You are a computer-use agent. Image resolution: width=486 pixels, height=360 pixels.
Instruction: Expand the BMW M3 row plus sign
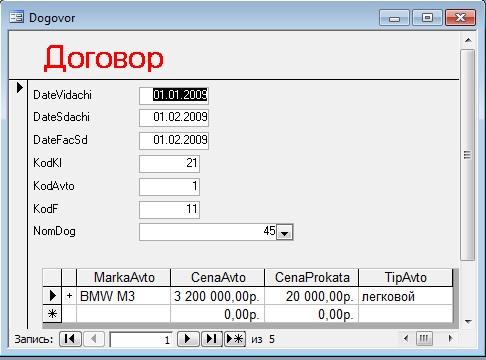[x=69, y=296]
